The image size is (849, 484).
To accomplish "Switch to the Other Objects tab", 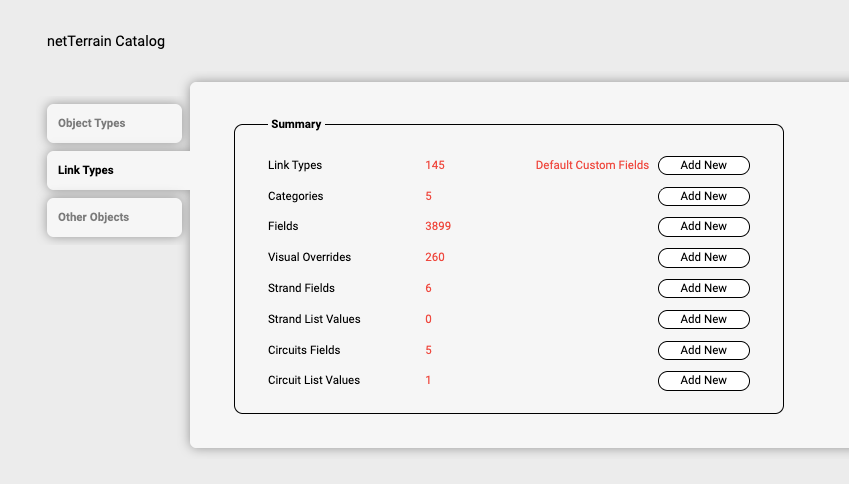I will 114,218.
